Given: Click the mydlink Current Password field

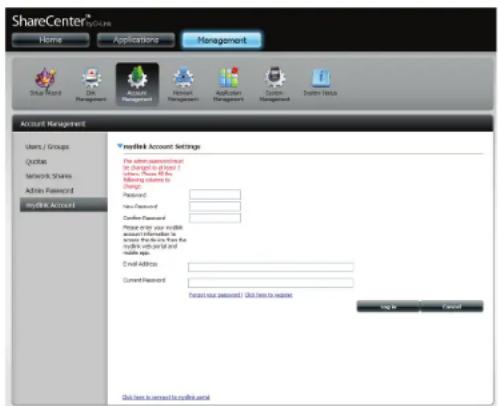Looking at the screenshot, I should pyautogui.click(x=271, y=283).
